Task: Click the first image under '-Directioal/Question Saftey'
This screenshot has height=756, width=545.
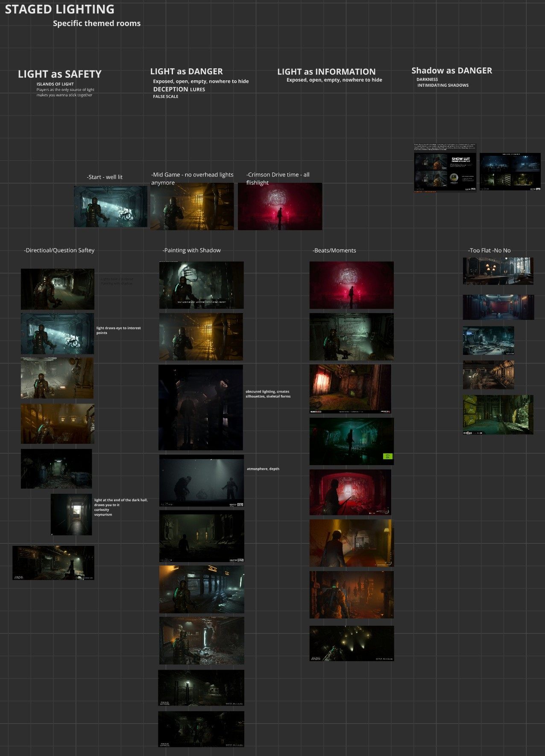Action: pyautogui.click(x=58, y=289)
